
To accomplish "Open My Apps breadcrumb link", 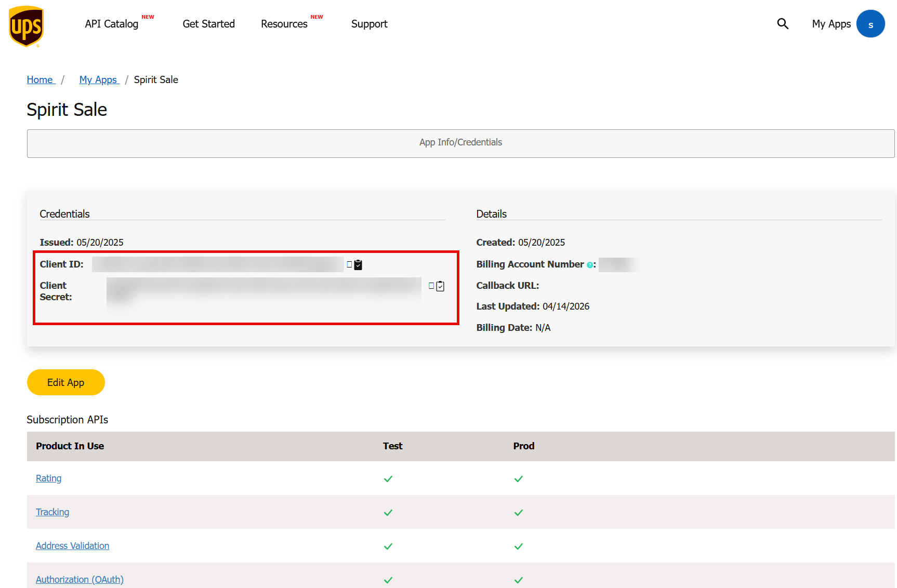I will click(98, 79).
